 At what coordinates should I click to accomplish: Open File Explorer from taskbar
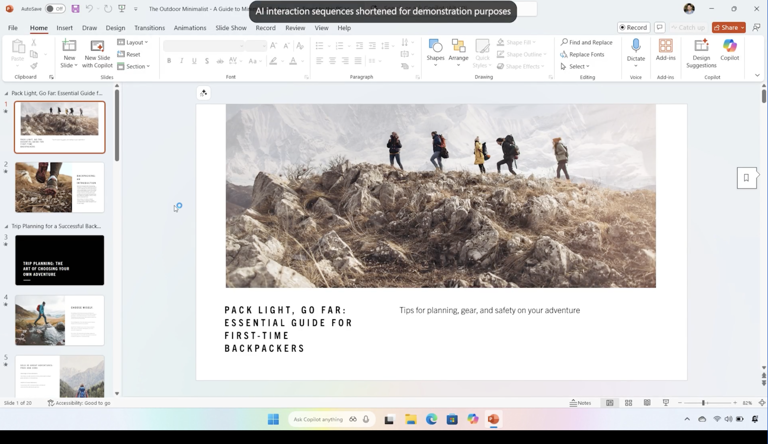410,419
